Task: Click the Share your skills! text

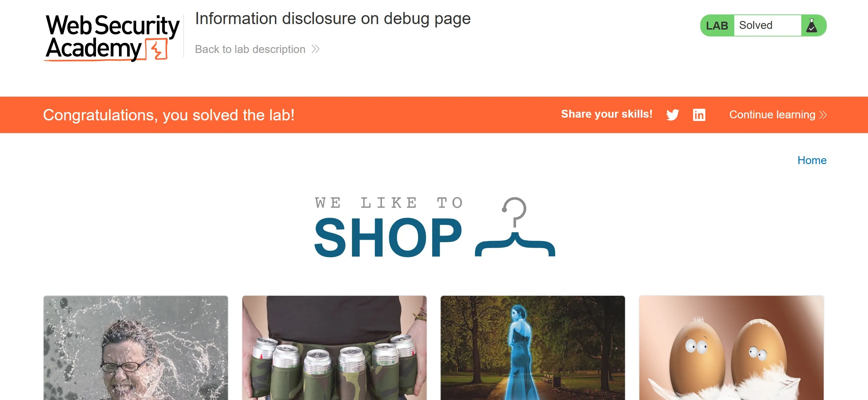Action: (607, 114)
